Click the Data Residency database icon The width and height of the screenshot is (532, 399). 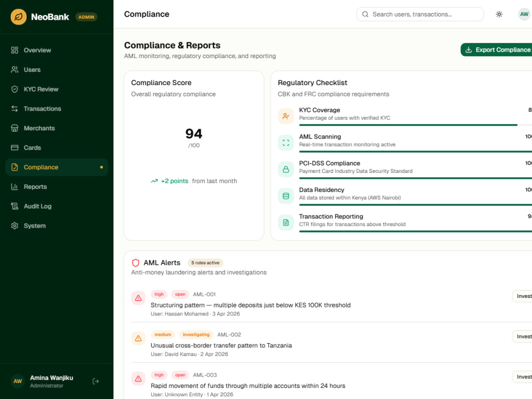click(x=286, y=196)
